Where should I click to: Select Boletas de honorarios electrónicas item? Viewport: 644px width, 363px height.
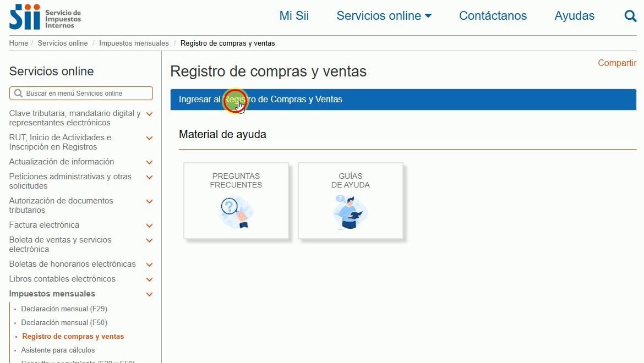pos(72,264)
